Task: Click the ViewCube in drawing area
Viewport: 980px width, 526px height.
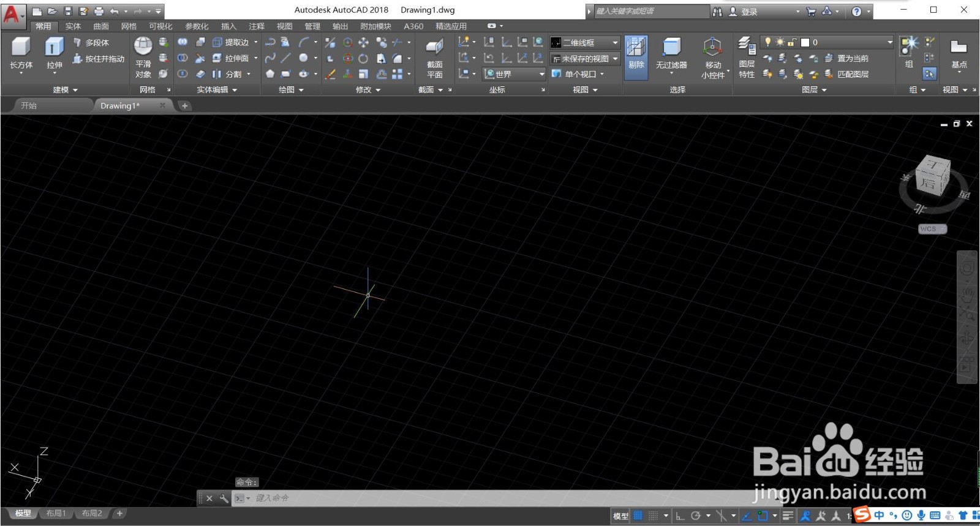Action: pos(932,176)
